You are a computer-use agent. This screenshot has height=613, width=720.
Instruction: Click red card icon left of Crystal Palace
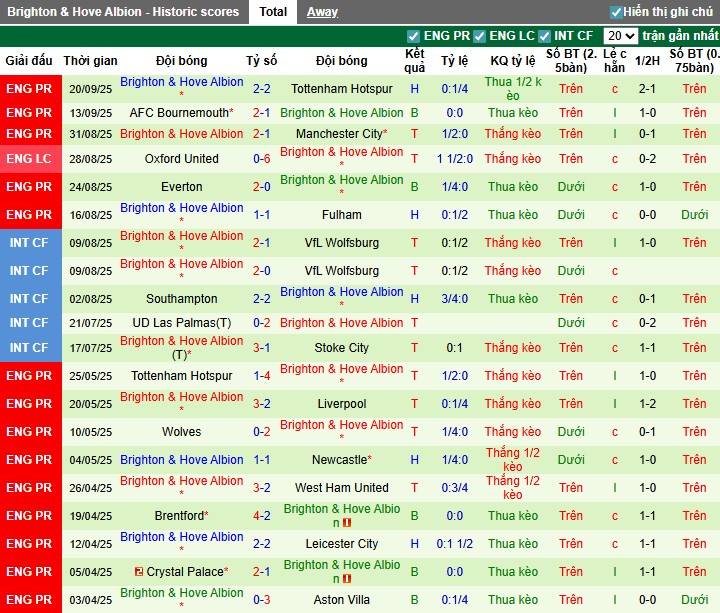coord(138,572)
